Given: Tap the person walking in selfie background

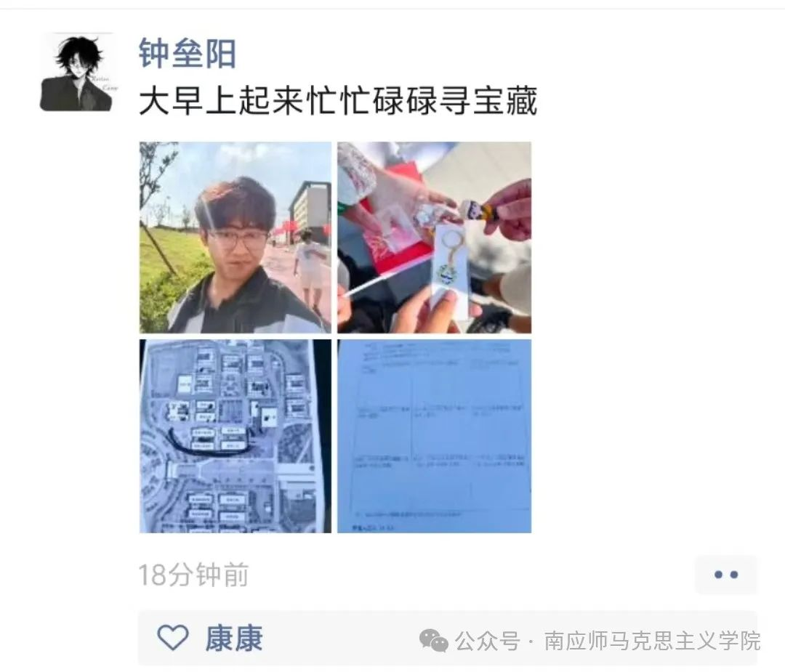Looking at the screenshot, I should [x=308, y=267].
